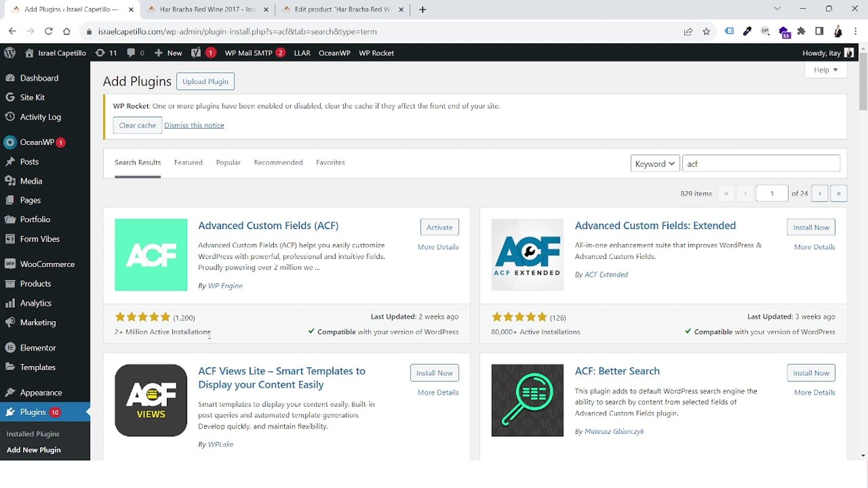Open Chrome three-dot menu

[856, 31]
